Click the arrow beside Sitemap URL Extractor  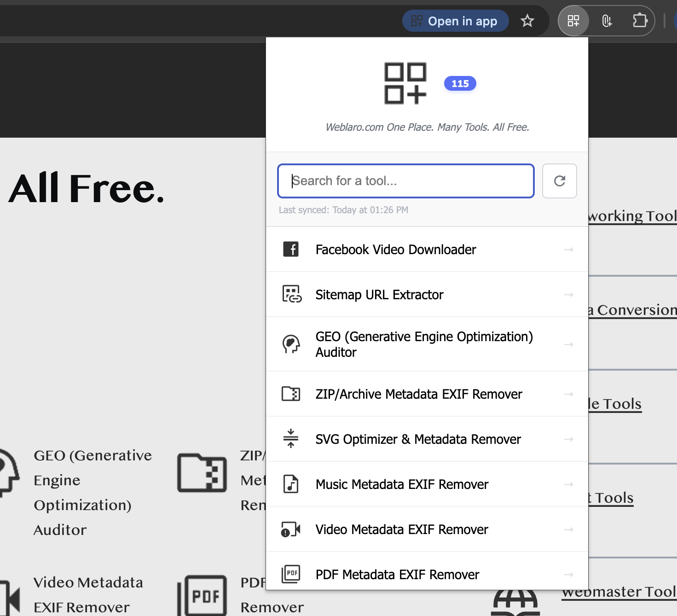[569, 295]
